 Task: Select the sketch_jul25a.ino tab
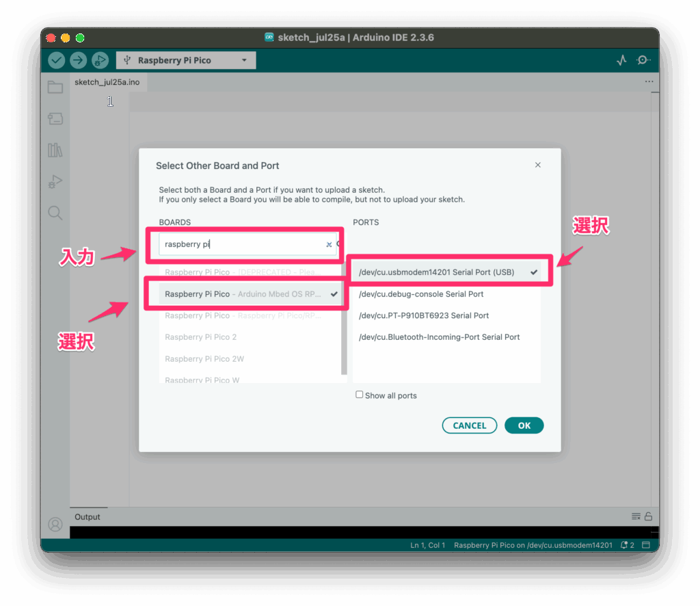[x=107, y=82]
